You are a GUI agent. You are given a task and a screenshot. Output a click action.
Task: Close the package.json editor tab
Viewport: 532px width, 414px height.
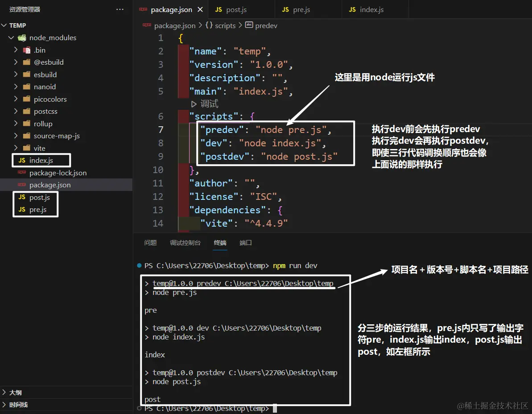(200, 9)
